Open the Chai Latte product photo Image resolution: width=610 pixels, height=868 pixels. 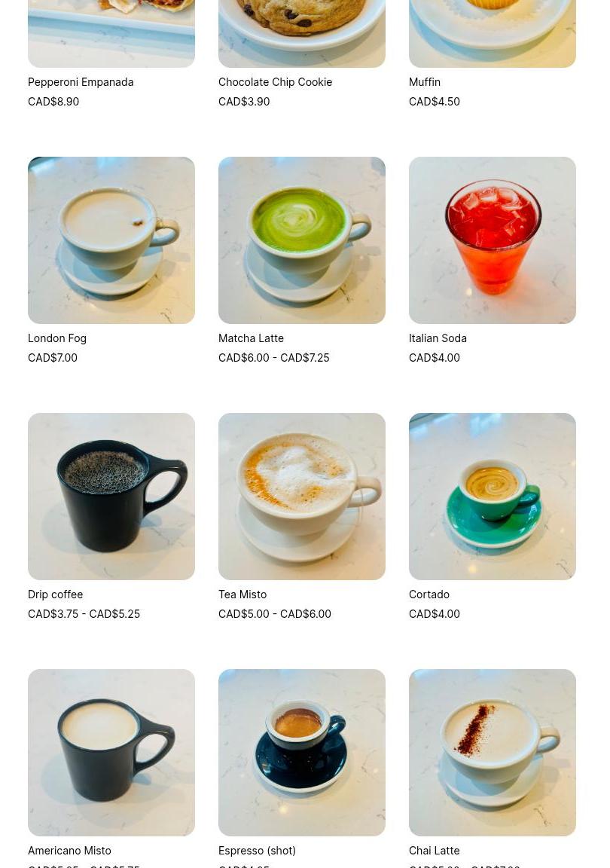[492, 753]
